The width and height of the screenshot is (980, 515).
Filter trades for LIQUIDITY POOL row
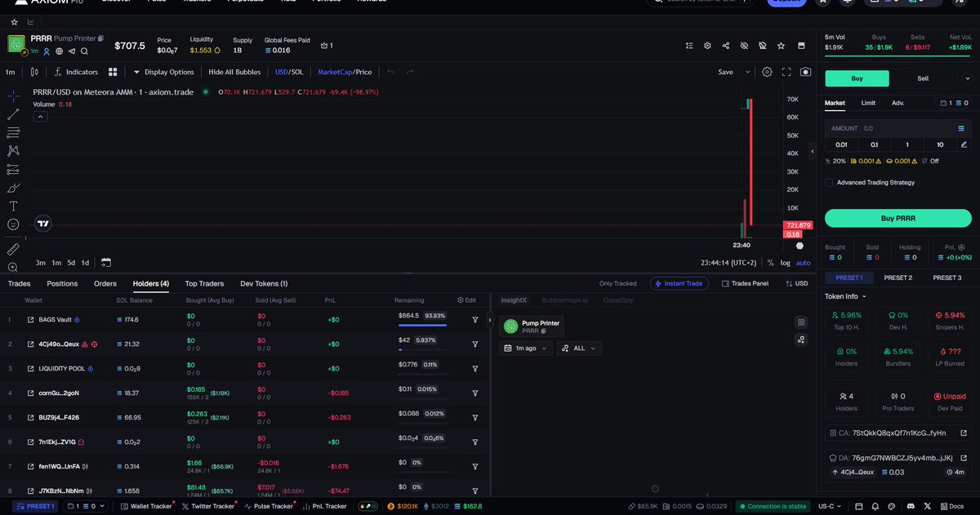pyautogui.click(x=474, y=368)
